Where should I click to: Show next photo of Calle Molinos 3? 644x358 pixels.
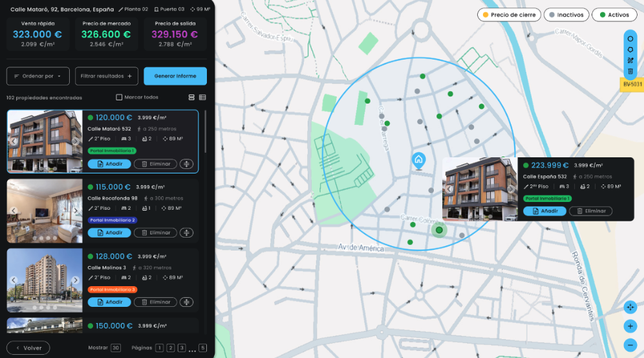tap(76, 280)
